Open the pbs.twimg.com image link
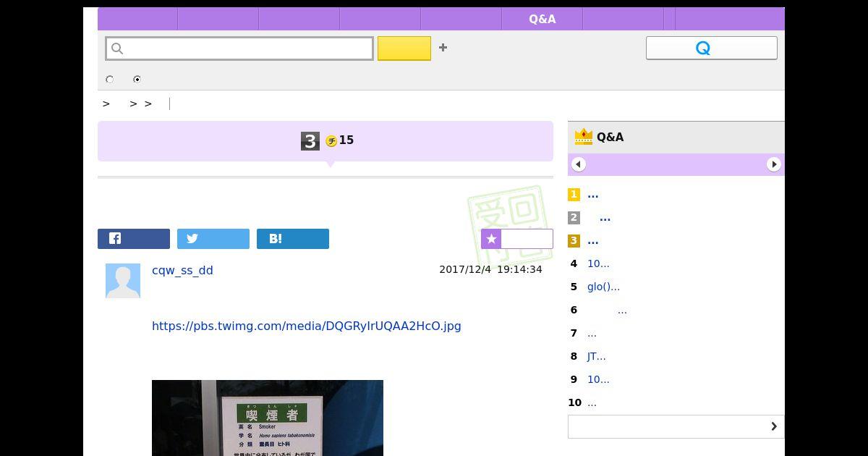This screenshot has height=456, width=868. click(x=307, y=326)
